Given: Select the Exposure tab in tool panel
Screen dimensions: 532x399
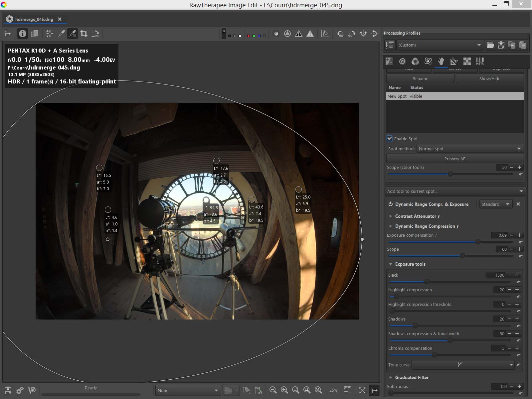Looking at the screenshot, I should [x=389, y=61].
